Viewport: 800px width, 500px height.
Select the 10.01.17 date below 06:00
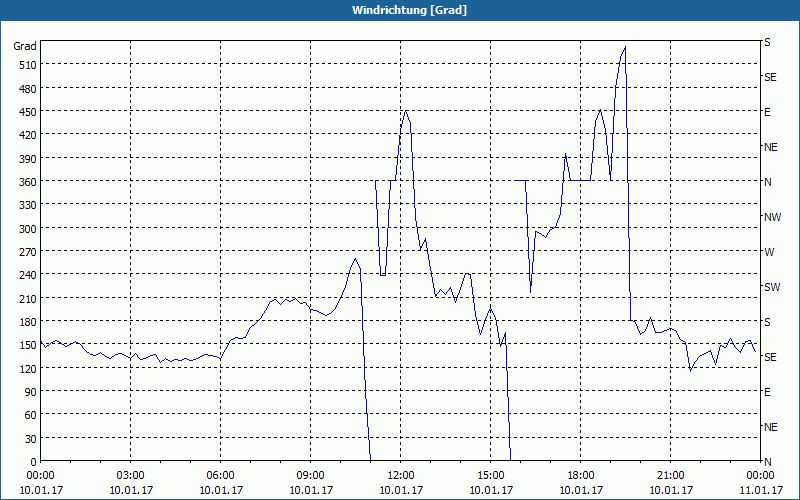pos(220,490)
